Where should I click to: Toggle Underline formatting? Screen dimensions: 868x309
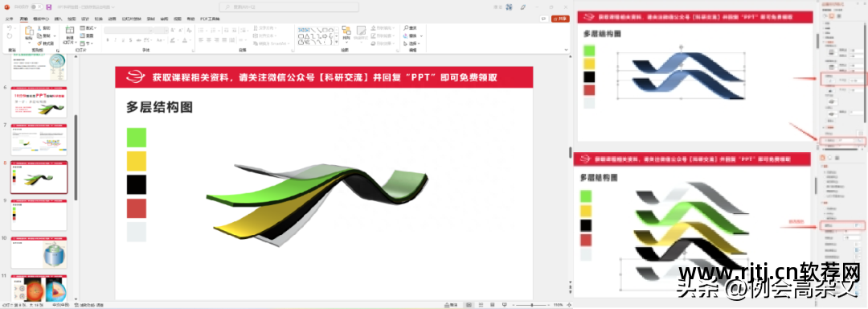(x=124, y=40)
